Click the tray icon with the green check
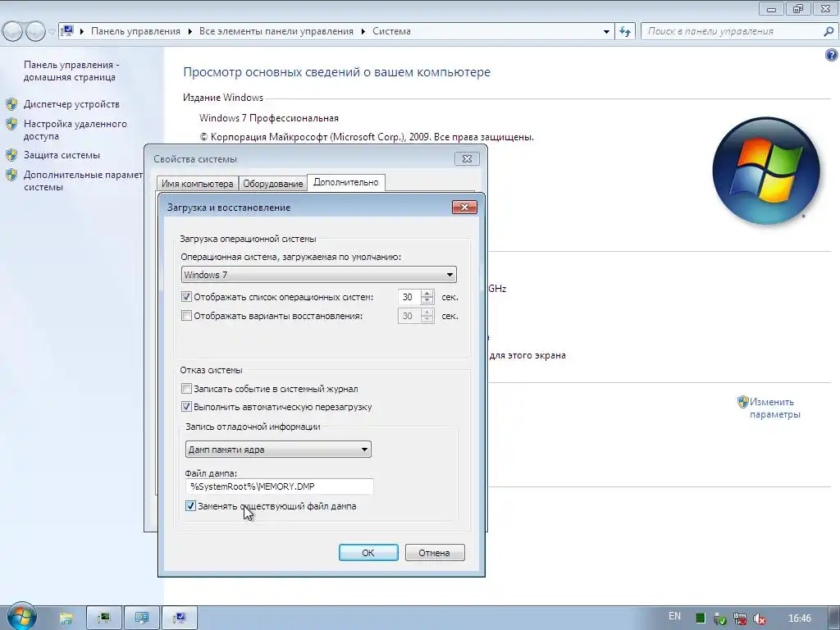Screen dimensions: 840x630 (x=720, y=619)
